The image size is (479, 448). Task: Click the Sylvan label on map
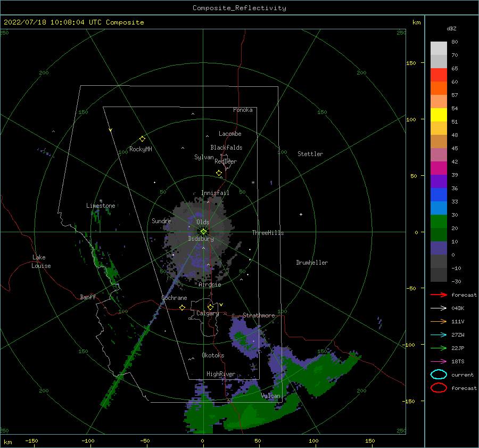click(204, 157)
